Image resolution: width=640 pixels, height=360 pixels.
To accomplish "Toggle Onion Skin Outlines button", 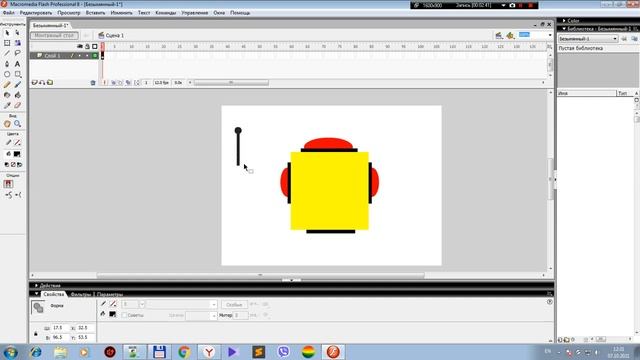I will point(120,82).
